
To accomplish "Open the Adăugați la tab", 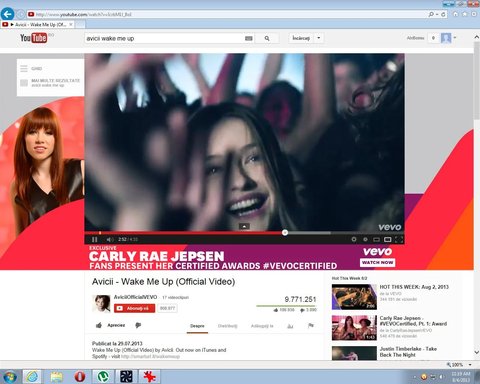I will tap(262, 326).
